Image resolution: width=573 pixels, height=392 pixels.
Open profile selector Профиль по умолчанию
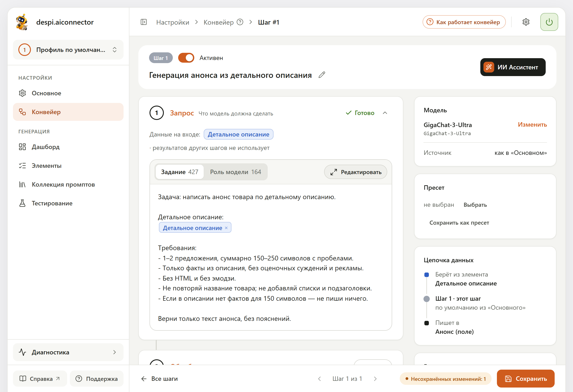coord(68,50)
